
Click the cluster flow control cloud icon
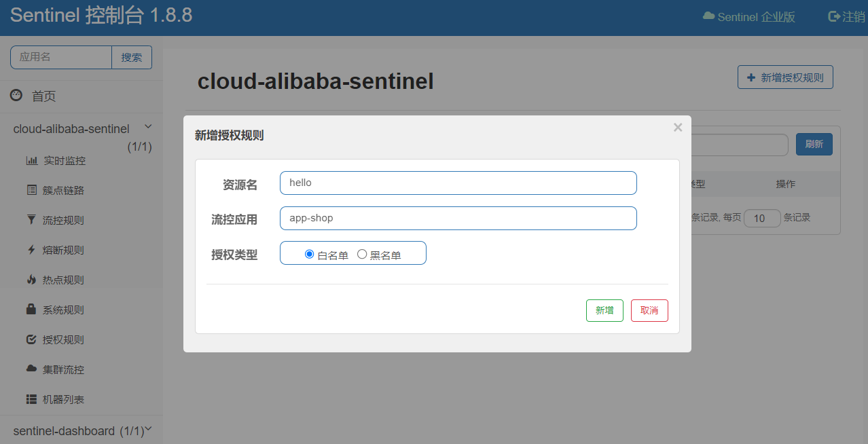pyautogui.click(x=31, y=369)
